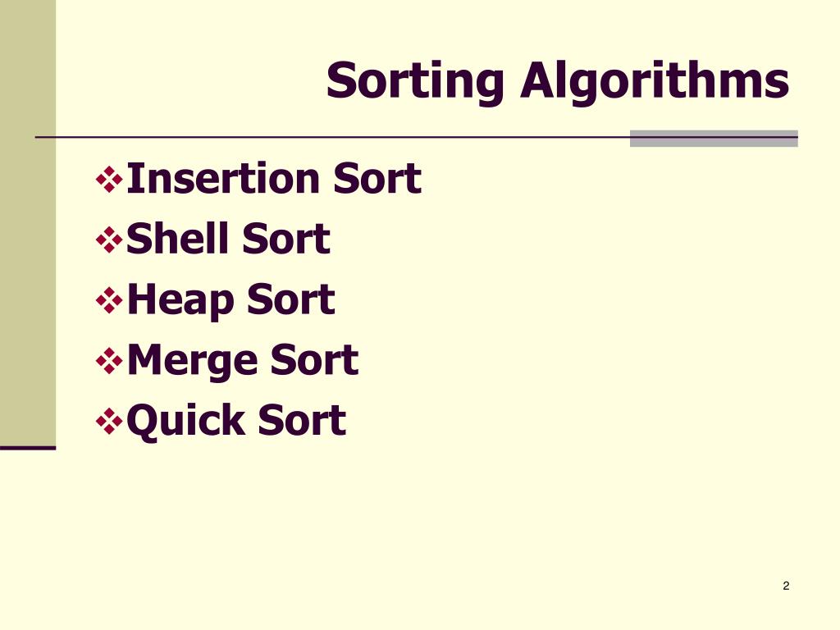This screenshot has height=630, width=840.
Task: Click the diamond bullet beside Heap Sort
Action: pyautogui.click(x=109, y=300)
